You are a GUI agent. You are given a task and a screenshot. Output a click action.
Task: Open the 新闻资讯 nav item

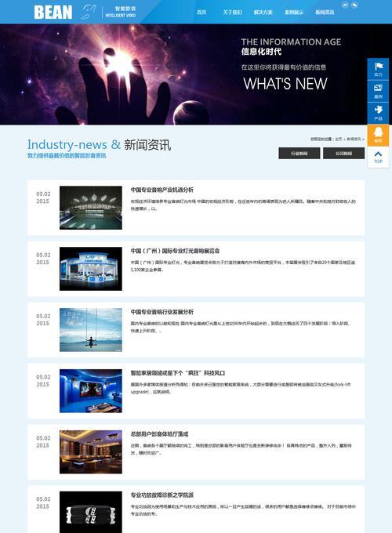(x=325, y=13)
